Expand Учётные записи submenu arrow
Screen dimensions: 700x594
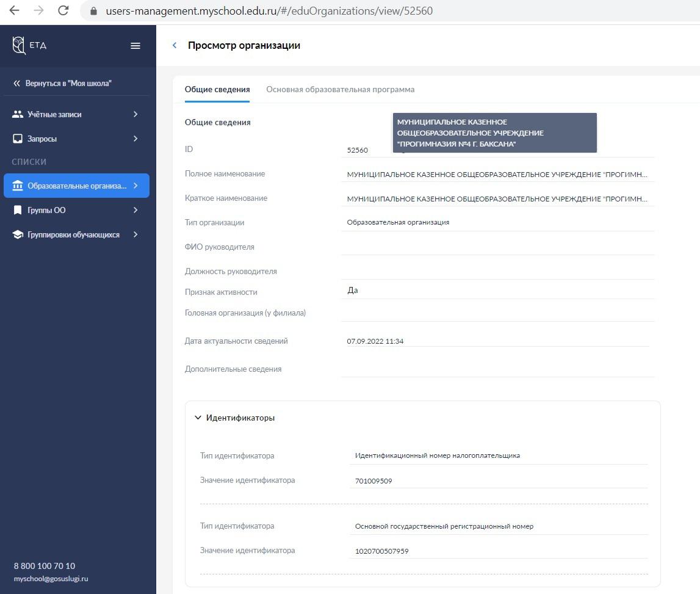[x=135, y=114]
